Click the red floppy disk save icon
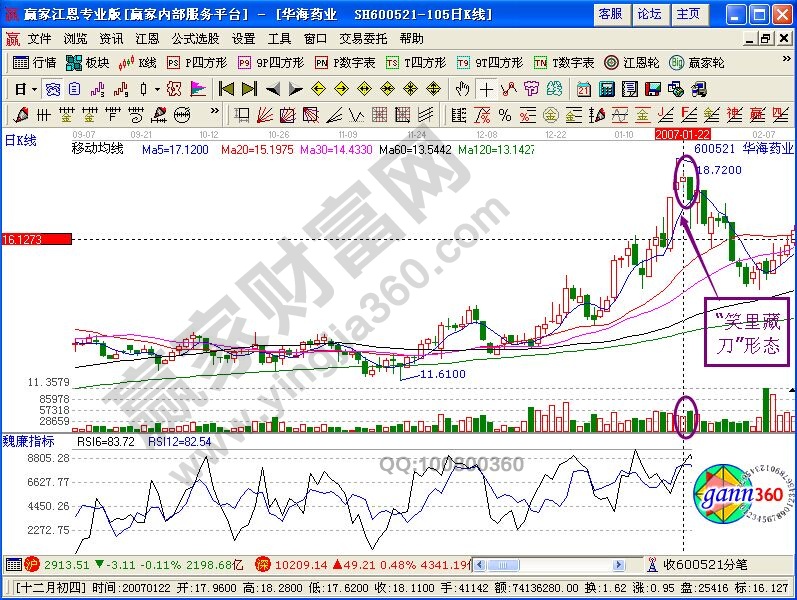 (x=653, y=89)
